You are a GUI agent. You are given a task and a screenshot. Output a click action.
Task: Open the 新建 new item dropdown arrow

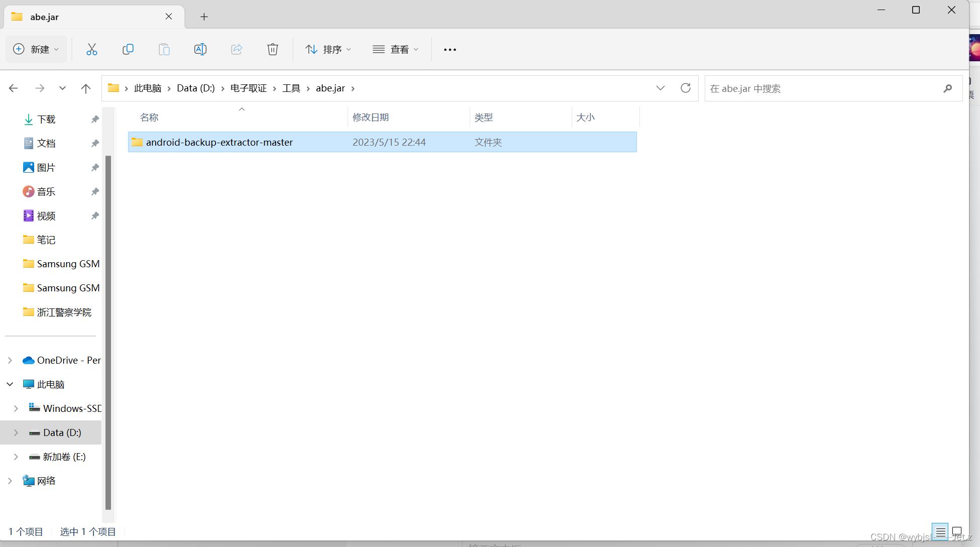[x=55, y=49]
